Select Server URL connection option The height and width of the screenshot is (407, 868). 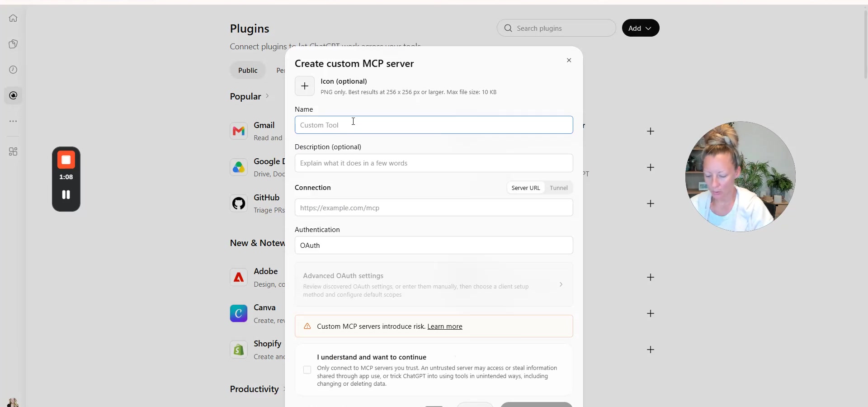pos(526,188)
